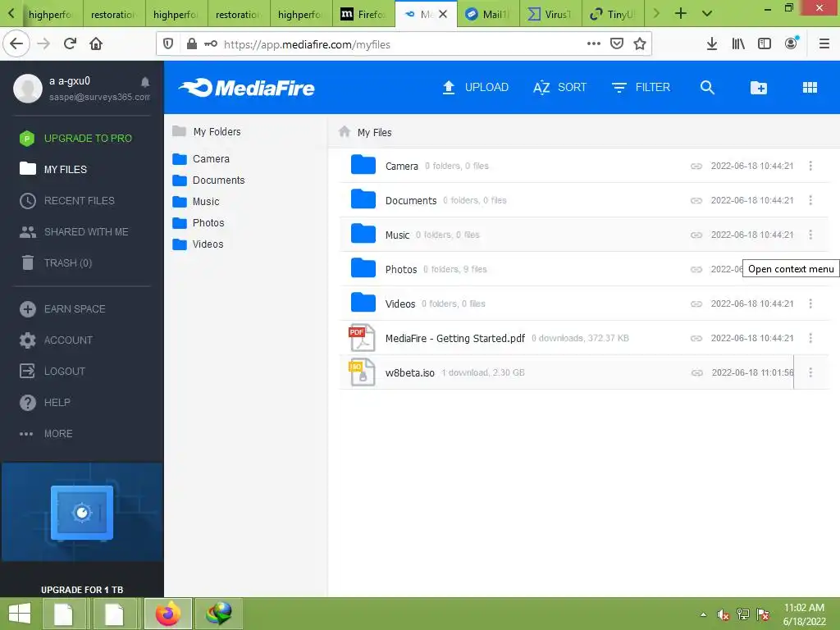Copy share link for Photos folder

696,269
